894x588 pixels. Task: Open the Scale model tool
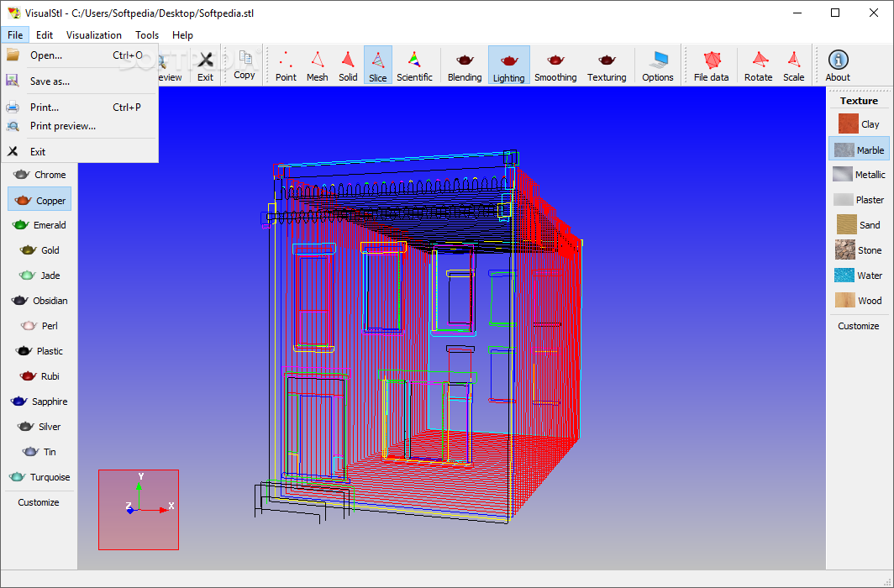tap(793, 66)
